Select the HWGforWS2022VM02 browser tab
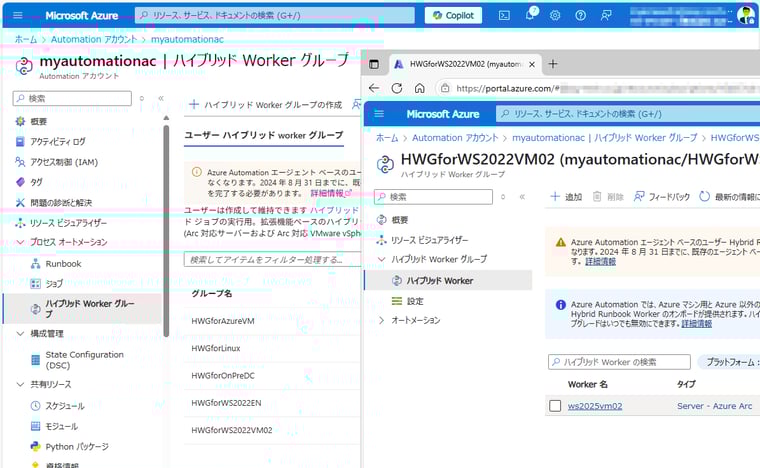The image size is (760, 468). 466,64
